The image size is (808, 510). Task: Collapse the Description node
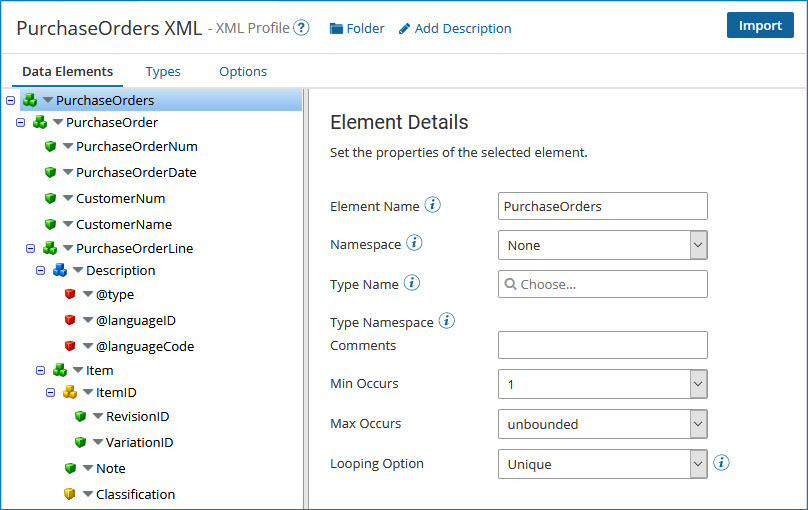pyautogui.click(x=40, y=270)
